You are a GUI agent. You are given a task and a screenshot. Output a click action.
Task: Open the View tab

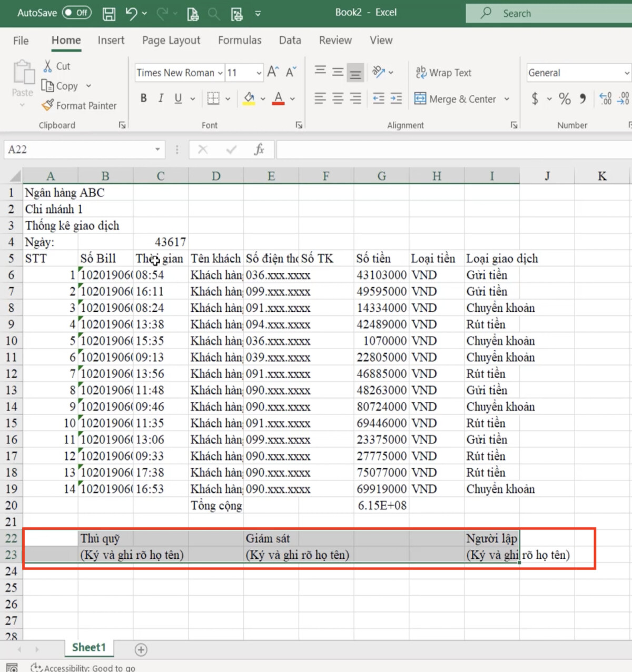[381, 41]
